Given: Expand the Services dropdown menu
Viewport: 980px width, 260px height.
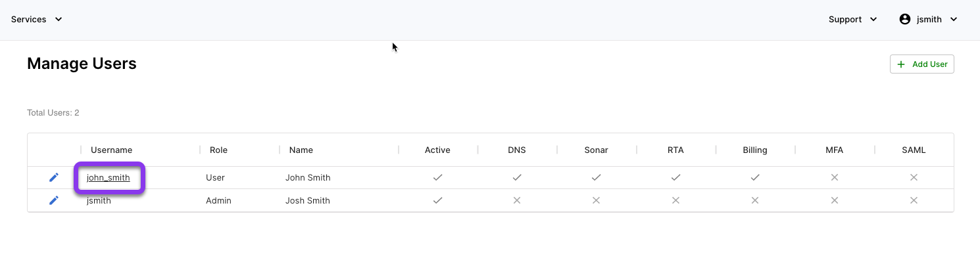Looking at the screenshot, I should click(37, 19).
